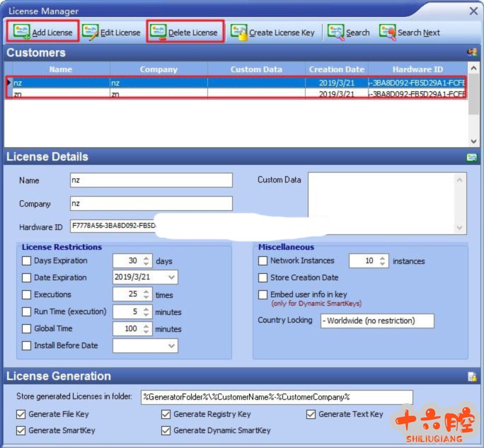
Task: Click the Add License toolbar icon
Action: 22,32
